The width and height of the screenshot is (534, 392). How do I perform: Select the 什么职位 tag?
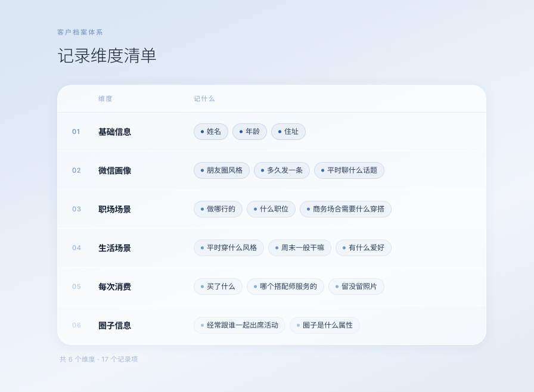click(271, 209)
